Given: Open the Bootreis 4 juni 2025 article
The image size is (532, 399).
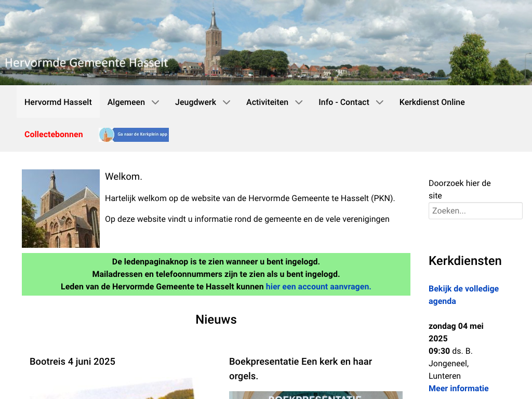Looking at the screenshot, I should (x=72, y=362).
